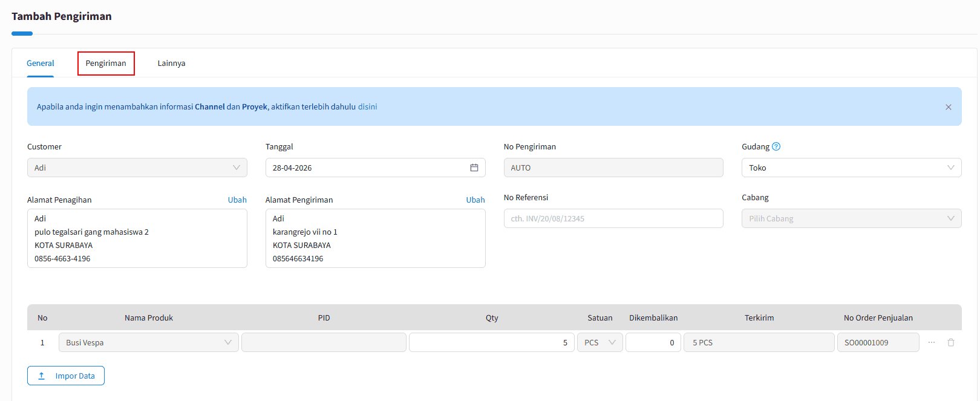This screenshot has height=401, width=980.
Task: Switch to the Lainnya tab
Action: 171,64
